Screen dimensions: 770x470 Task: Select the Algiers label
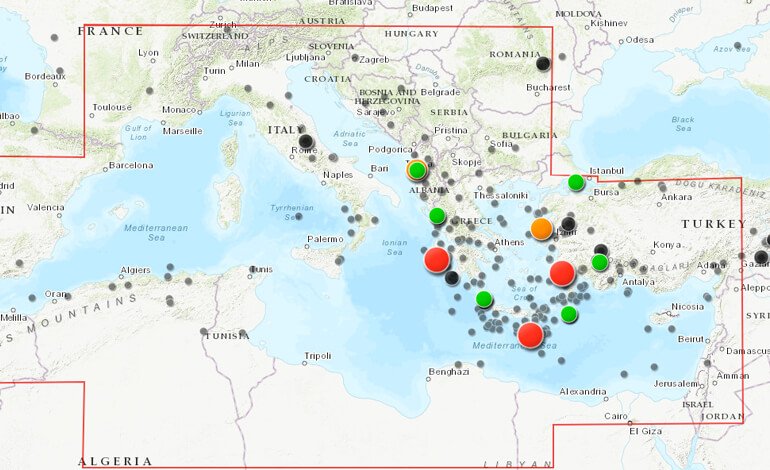pos(136,270)
